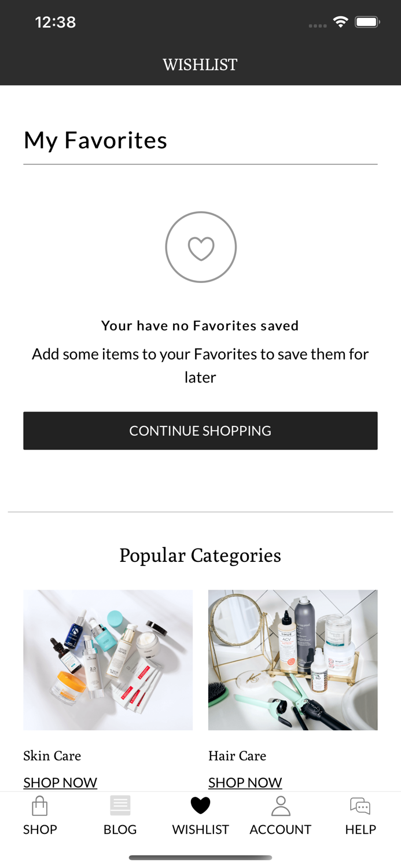Click SHOP NOW under Skin Care
This screenshot has height=868, width=401.
(x=60, y=782)
